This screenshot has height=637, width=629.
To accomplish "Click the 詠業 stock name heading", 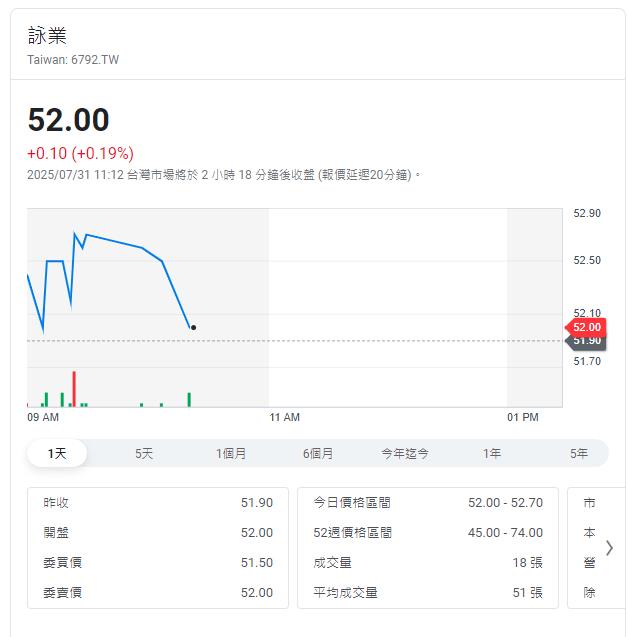I will (x=47, y=35).
